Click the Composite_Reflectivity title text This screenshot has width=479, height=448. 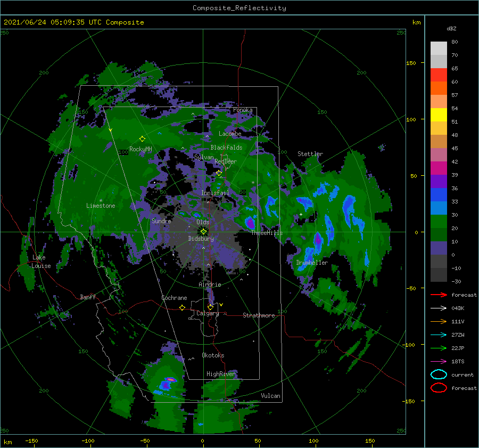pyautogui.click(x=240, y=8)
